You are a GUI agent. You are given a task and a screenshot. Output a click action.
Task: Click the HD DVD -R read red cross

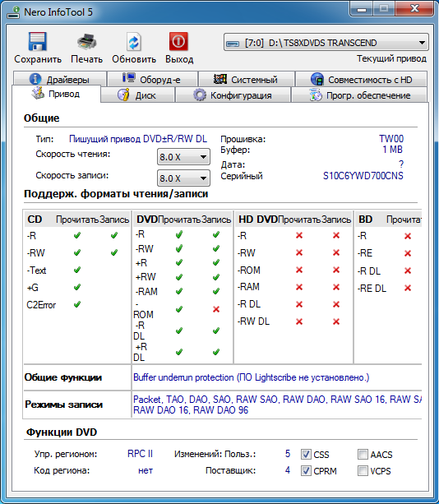pyautogui.click(x=299, y=235)
